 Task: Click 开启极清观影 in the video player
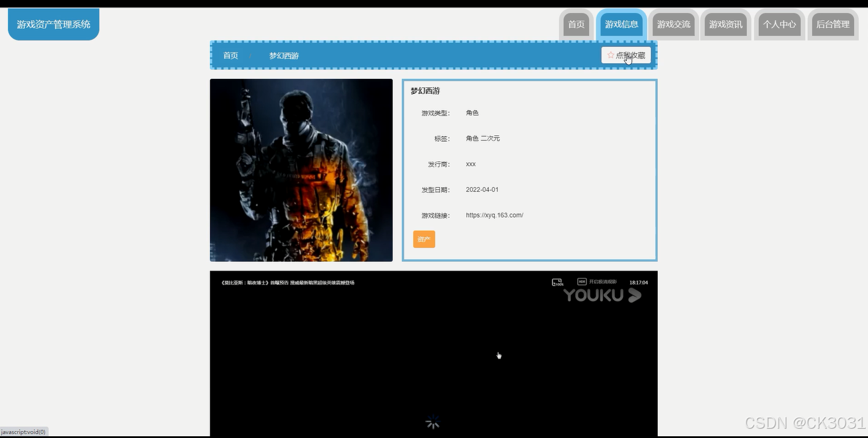click(603, 282)
